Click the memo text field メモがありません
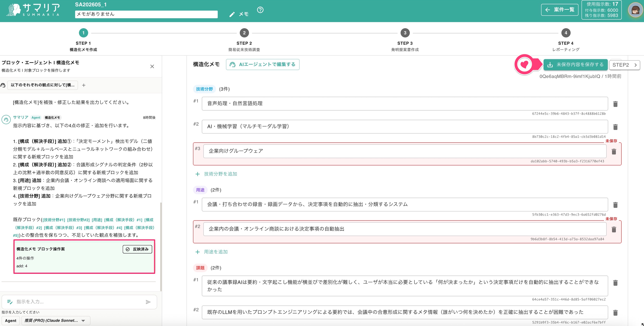Image resolution: width=644 pixels, height=326 pixels. 146,14
